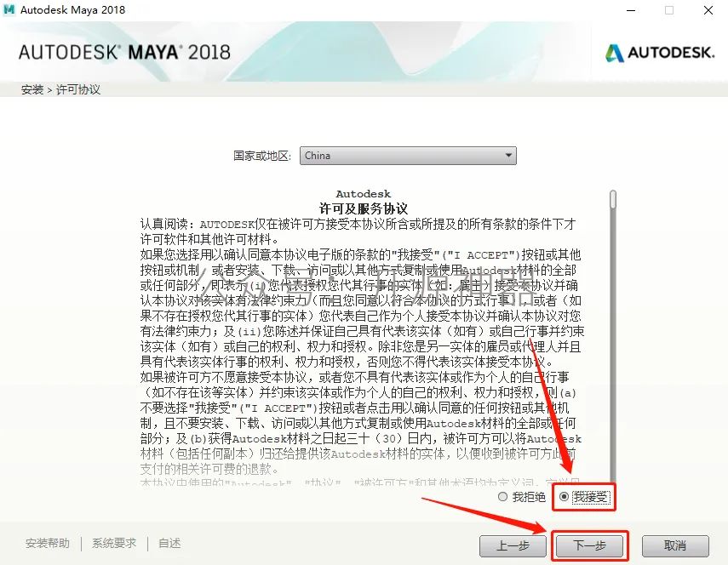Open the 自述 readme link

(x=169, y=543)
